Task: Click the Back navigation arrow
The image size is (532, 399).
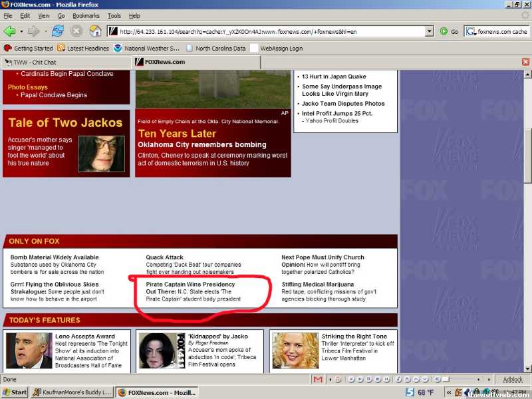Action: click(9, 31)
